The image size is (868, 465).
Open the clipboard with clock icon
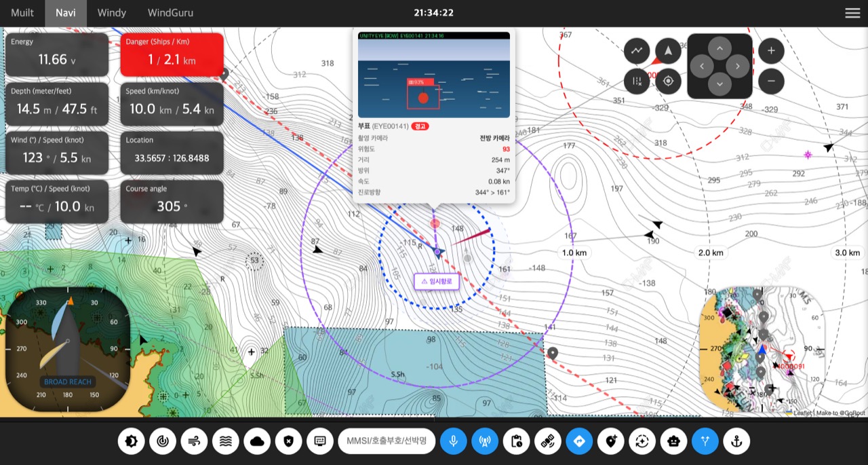pyautogui.click(x=516, y=441)
